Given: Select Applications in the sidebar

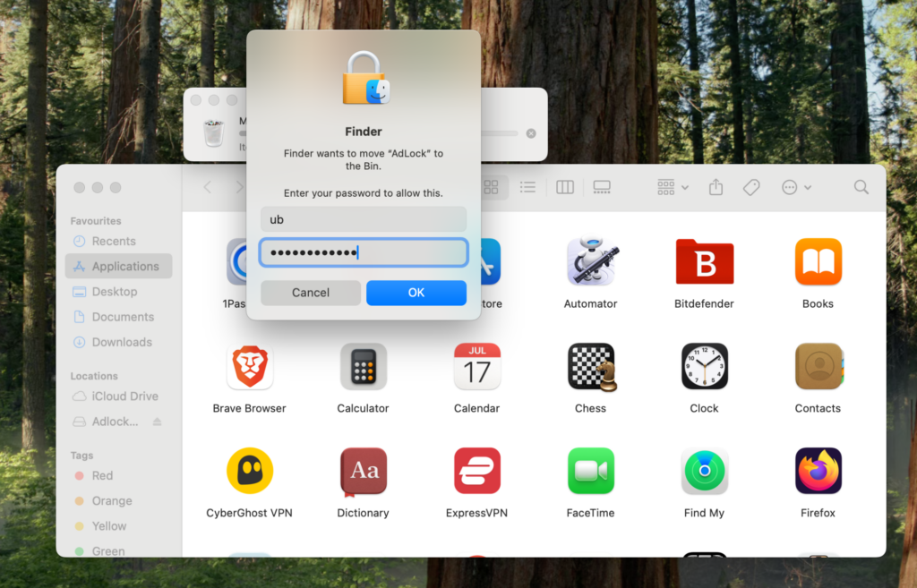Looking at the screenshot, I should pos(119,266).
